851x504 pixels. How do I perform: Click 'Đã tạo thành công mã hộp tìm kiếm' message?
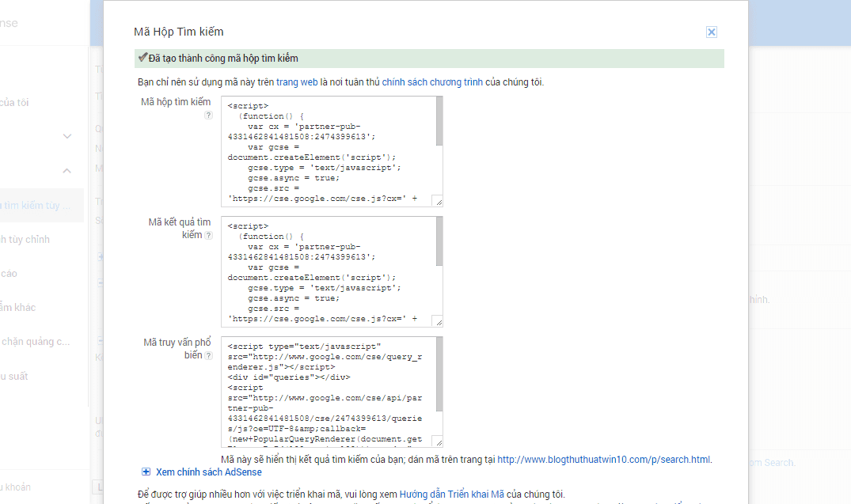[x=223, y=58]
